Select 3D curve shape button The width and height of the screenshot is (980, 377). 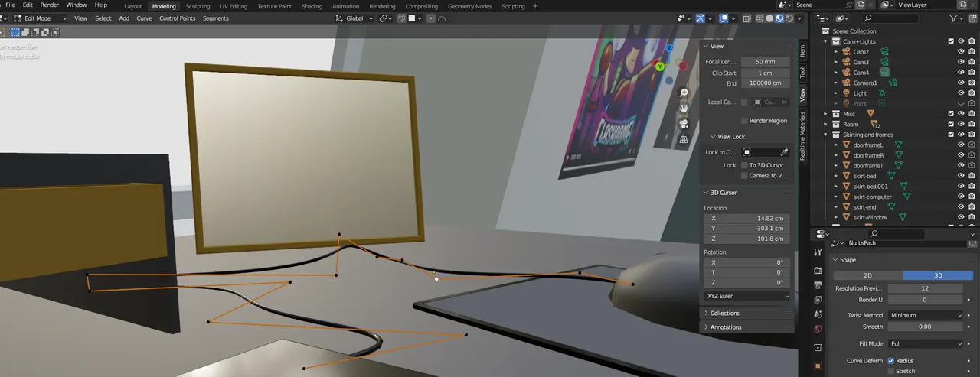[x=939, y=275]
